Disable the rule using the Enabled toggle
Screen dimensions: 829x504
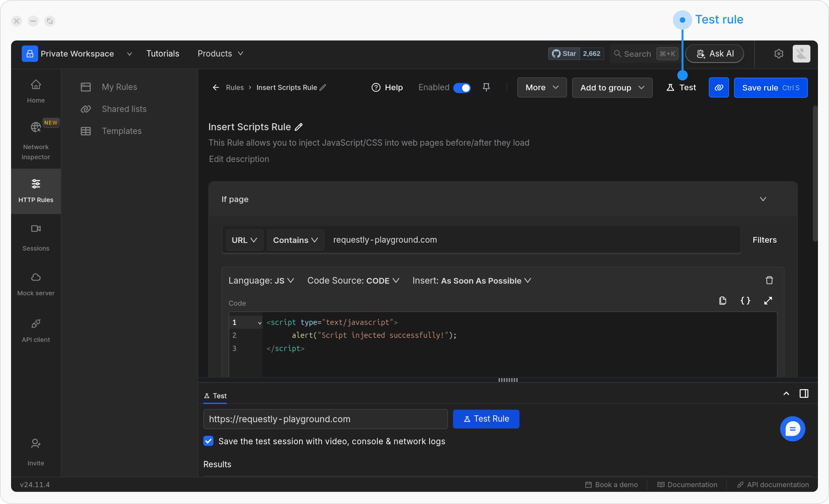tap(462, 88)
